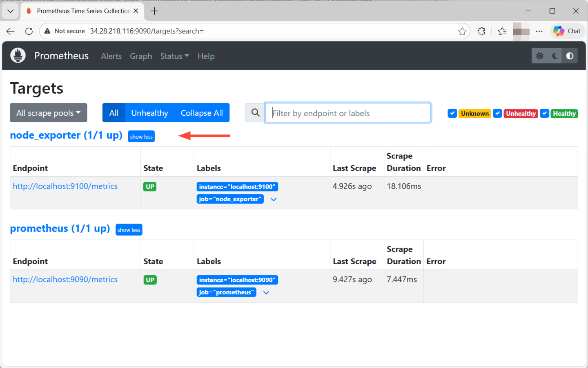Switch to the Unhealthy targets tab
The image size is (588, 368).
[x=149, y=112]
